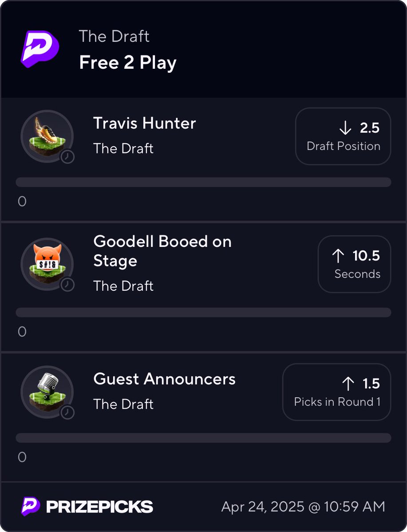Viewport: 407px width, 532px height.
Task: Click the Guest Announcers progress bar
Action: pyautogui.click(x=203, y=438)
